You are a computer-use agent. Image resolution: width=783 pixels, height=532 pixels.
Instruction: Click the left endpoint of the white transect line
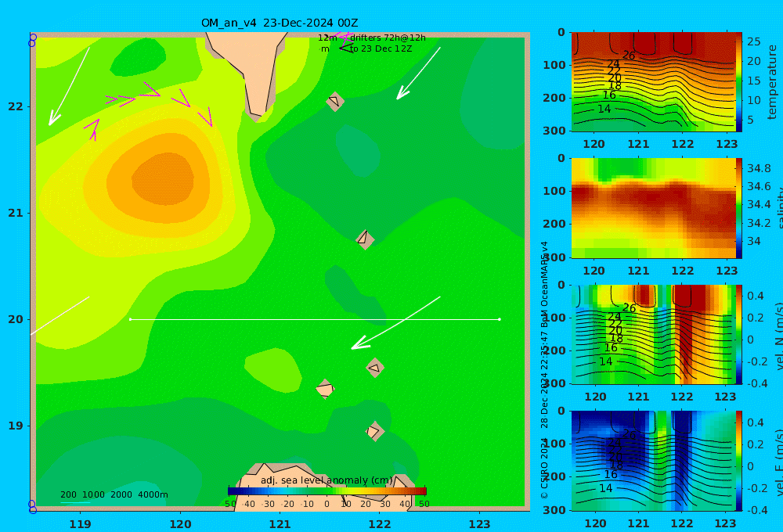pyautogui.click(x=130, y=319)
